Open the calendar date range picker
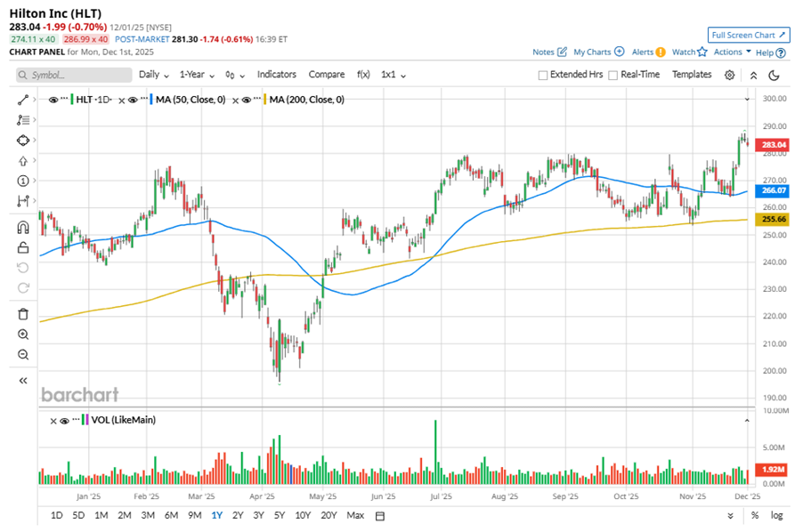The height and width of the screenshot is (532, 803). [x=380, y=516]
